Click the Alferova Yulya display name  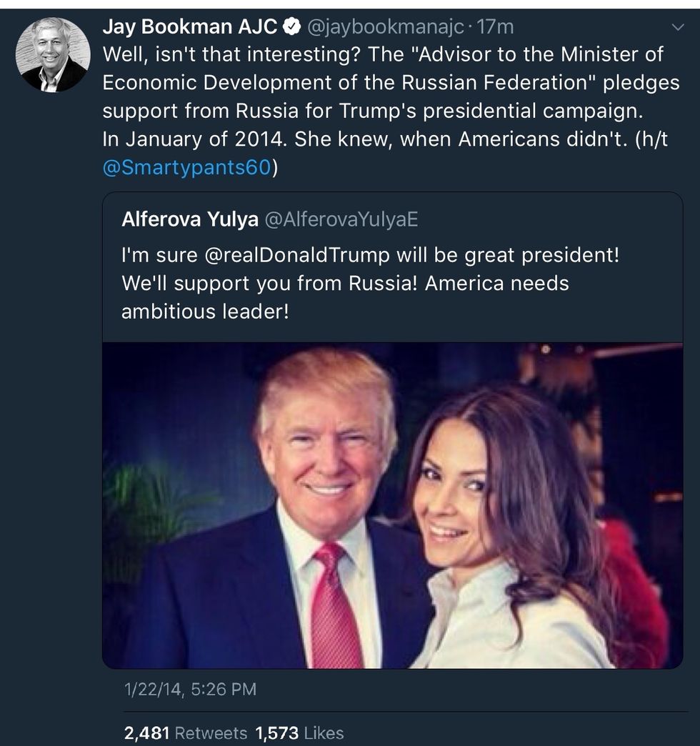click(x=190, y=219)
